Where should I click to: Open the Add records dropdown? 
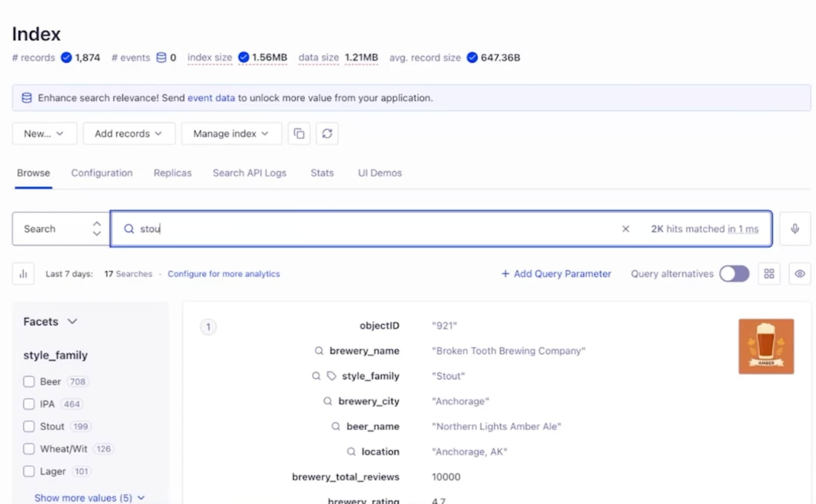[129, 134]
